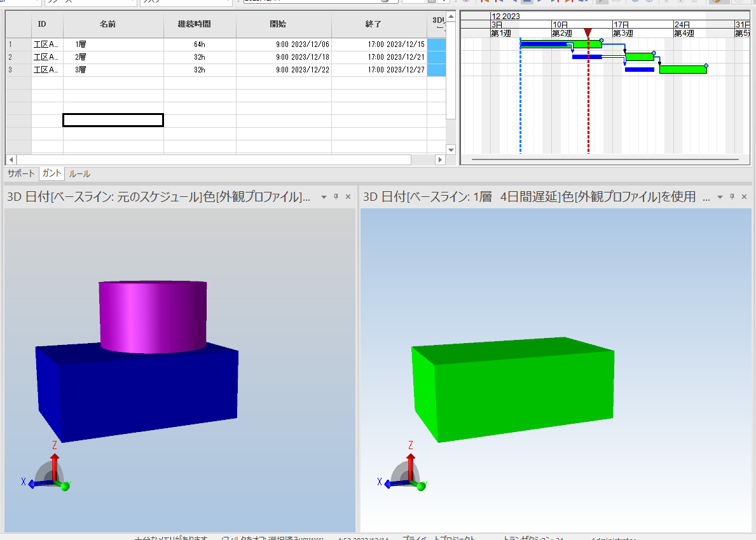The image size is (756, 540).
Task: Switch to the ルール tab
Action: (79, 174)
